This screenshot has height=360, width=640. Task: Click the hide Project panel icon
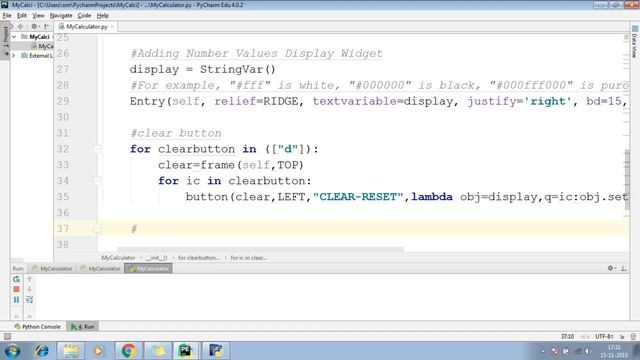47,26
